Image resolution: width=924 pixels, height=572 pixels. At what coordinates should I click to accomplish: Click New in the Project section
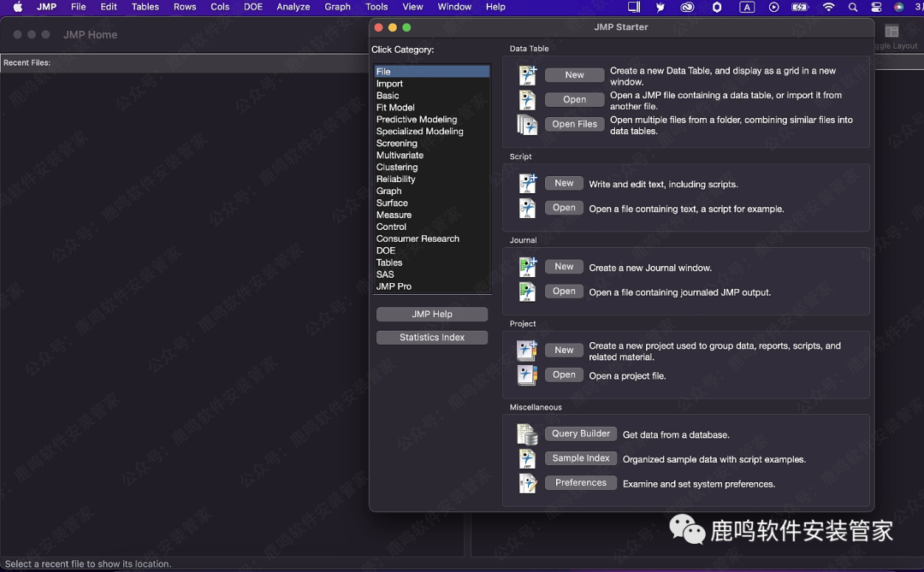coord(564,351)
